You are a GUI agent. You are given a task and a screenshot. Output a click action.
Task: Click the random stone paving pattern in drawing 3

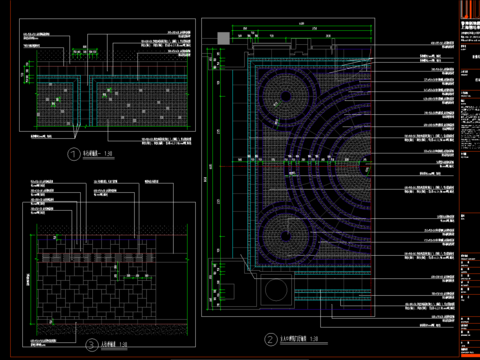(97, 290)
